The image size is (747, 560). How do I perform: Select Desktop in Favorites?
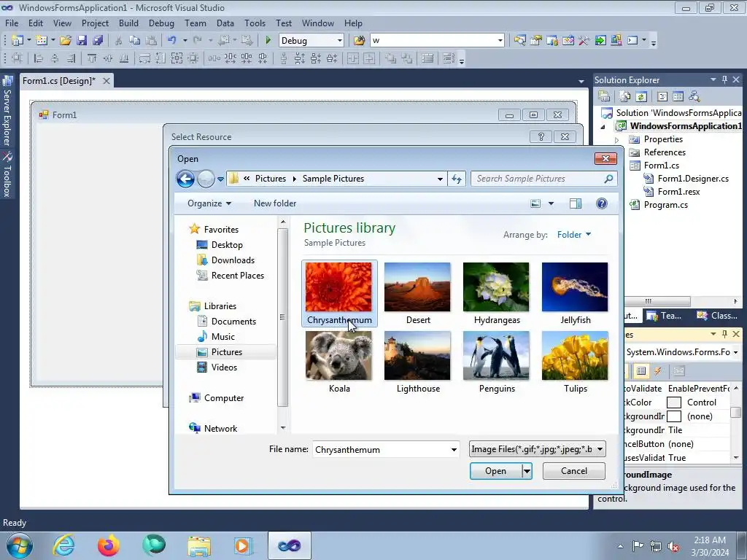coord(227,245)
